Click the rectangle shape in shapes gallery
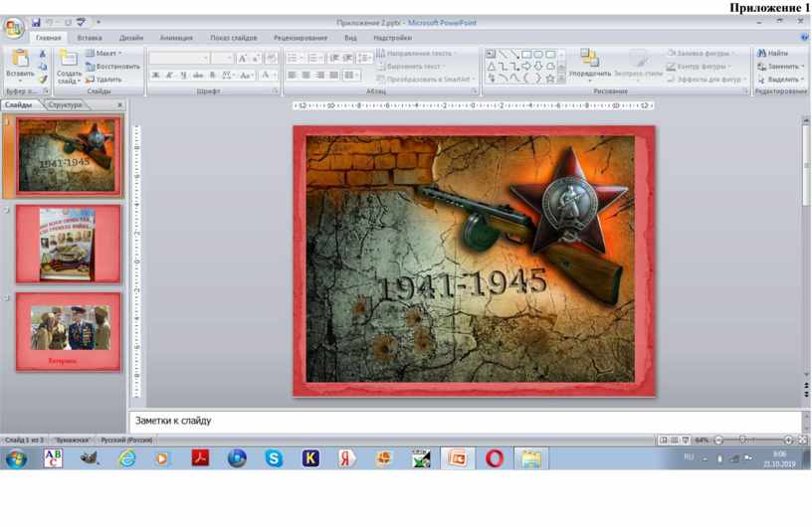The width and height of the screenshot is (812, 527). click(x=526, y=54)
